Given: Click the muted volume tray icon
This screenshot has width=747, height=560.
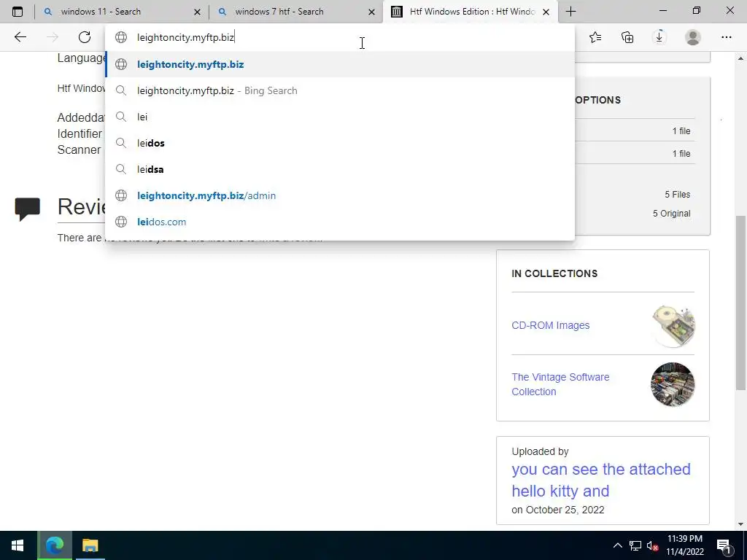Looking at the screenshot, I should pyautogui.click(x=653, y=546).
